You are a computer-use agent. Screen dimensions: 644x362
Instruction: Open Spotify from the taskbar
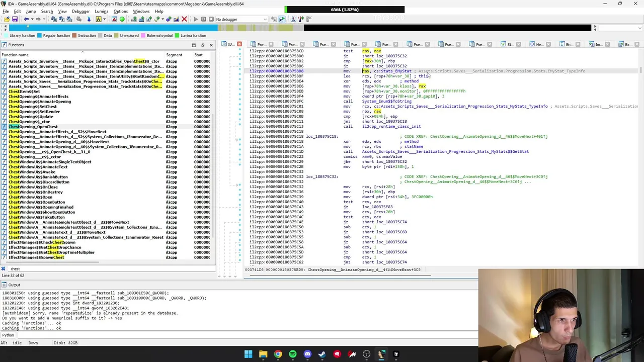[x=293, y=354]
